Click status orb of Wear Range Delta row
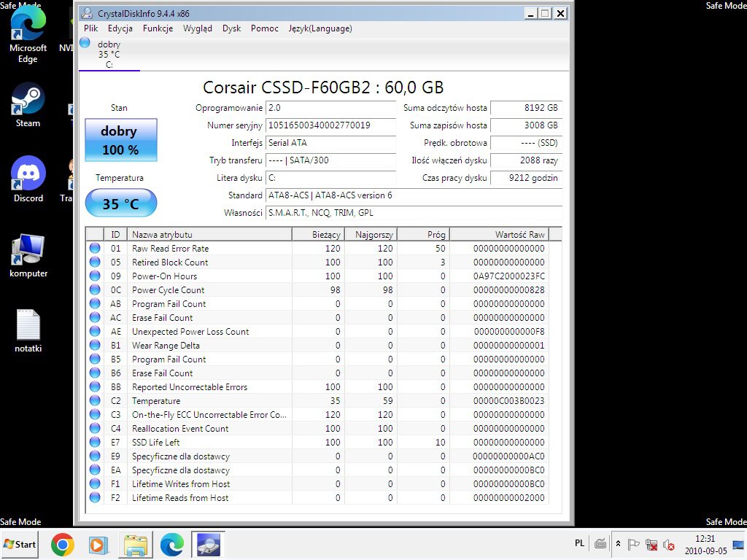Screen dimensions: 747x560 (95, 345)
